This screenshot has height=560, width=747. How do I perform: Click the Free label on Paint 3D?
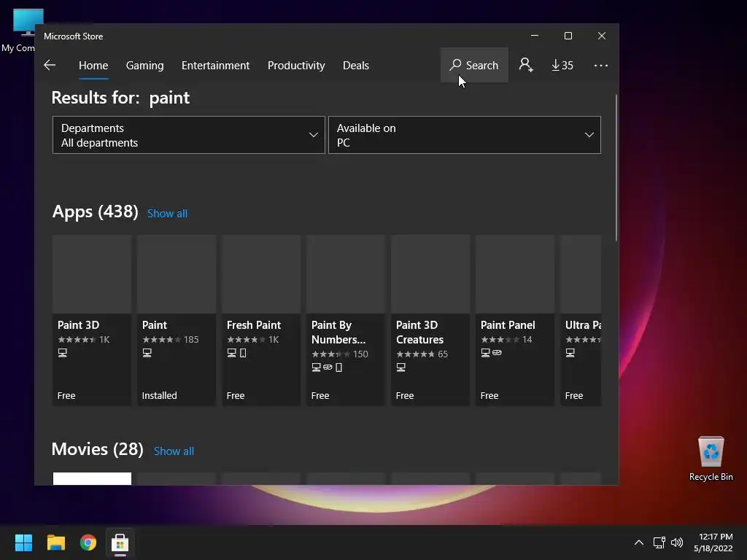[x=66, y=396]
